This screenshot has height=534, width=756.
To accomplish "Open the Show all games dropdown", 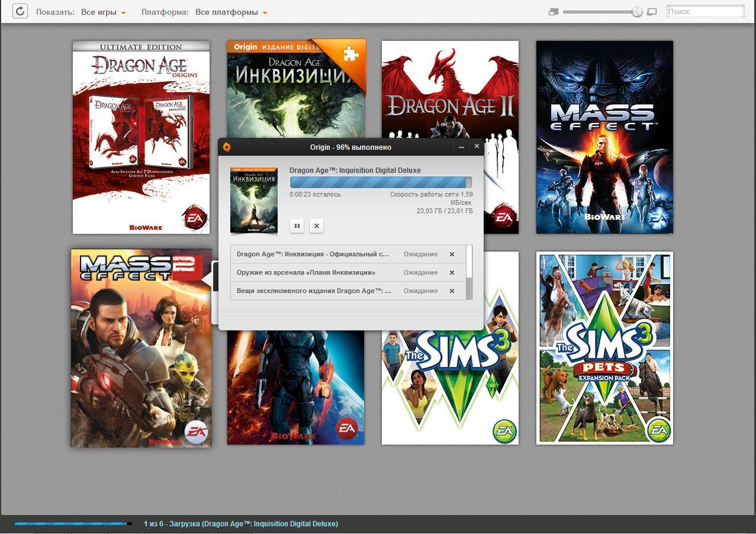I will [x=104, y=12].
